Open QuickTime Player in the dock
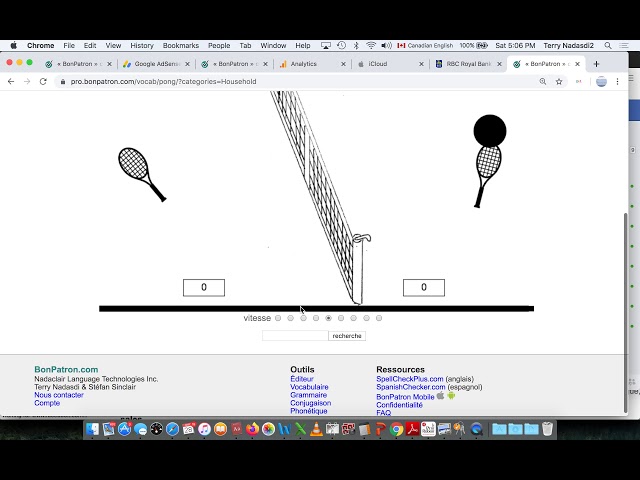This screenshot has height=480, width=640. [476, 429]
